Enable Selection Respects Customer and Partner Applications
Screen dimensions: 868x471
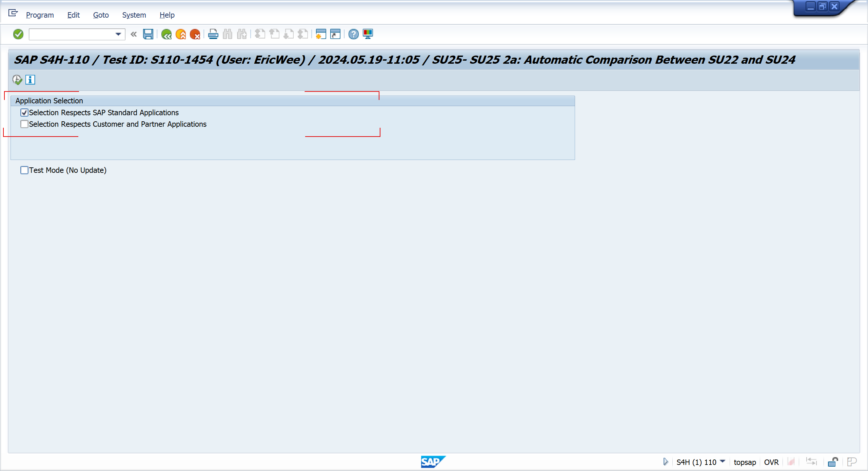(24, 124)
